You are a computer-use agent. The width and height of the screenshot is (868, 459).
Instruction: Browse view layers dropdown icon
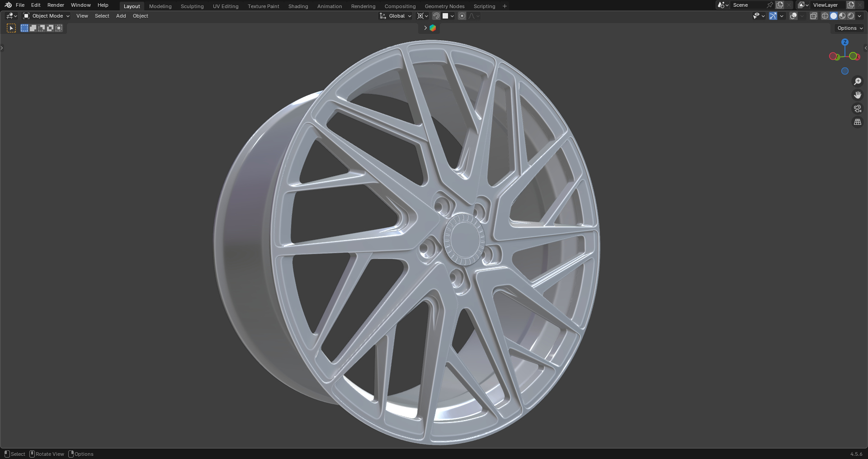(803, 5)
